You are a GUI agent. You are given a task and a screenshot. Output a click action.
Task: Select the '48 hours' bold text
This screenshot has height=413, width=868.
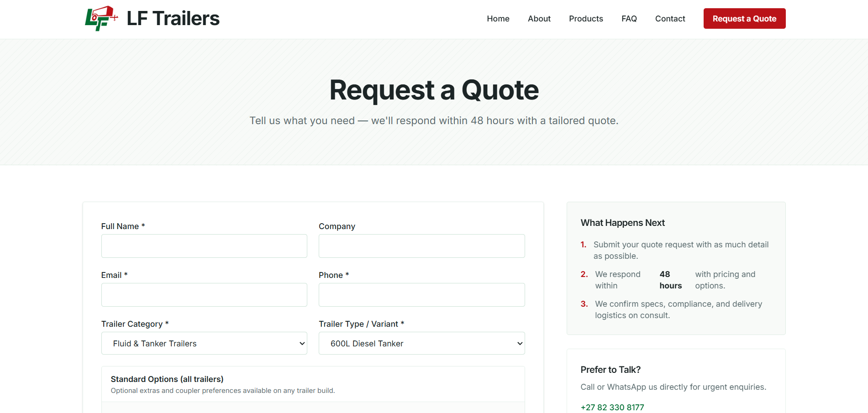tap(671, 280)
